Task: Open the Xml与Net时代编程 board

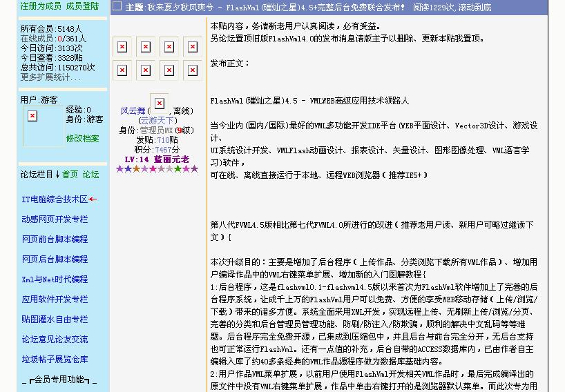Action: click(55, 280)
